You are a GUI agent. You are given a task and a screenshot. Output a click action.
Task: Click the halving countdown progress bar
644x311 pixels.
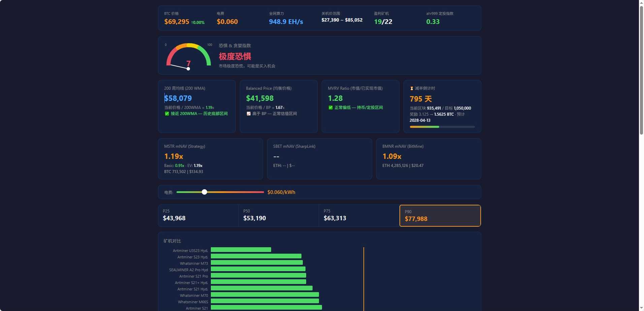tap(442, 127)
